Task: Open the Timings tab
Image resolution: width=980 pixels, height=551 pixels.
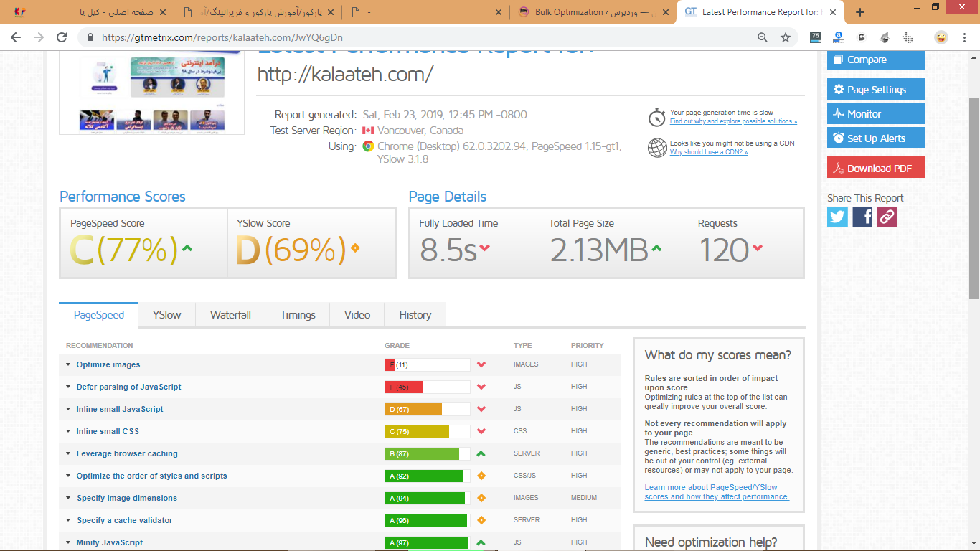Action: coord(298,314)
